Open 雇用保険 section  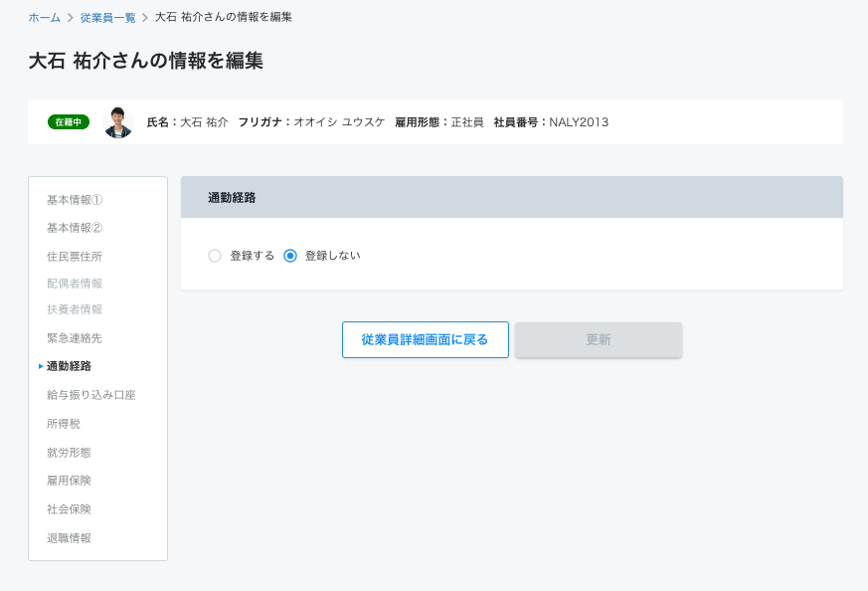[x=69, y=481]
